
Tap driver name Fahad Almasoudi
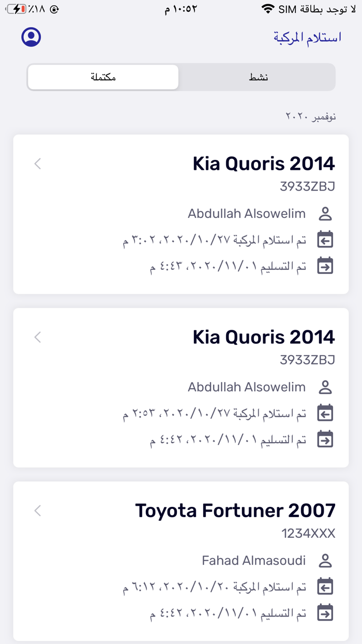coord(254,560)
